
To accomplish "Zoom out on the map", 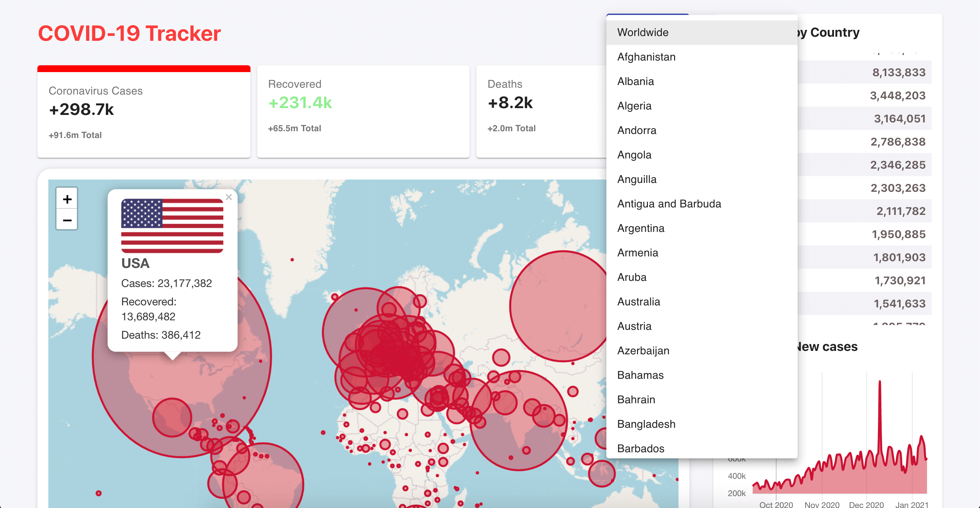I will (67, 220).
